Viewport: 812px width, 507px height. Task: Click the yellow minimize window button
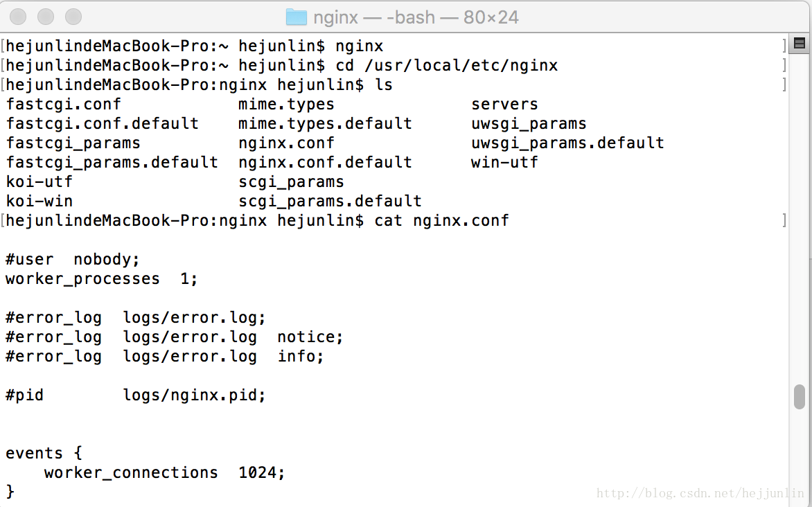(x=46, y=17)
